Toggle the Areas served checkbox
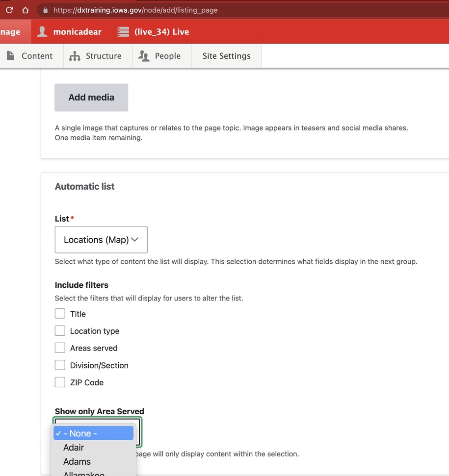This screenshot has width=449, height=476. pyautogui.click(x=60, y=348)
